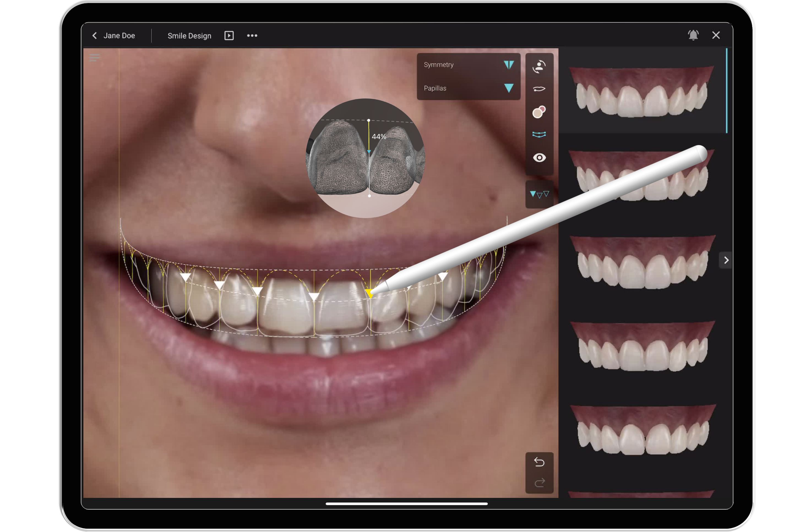Viewport: 811px width, 532px height.
Task: Open the hamburger menu on photo
Action: coord(94,57)
